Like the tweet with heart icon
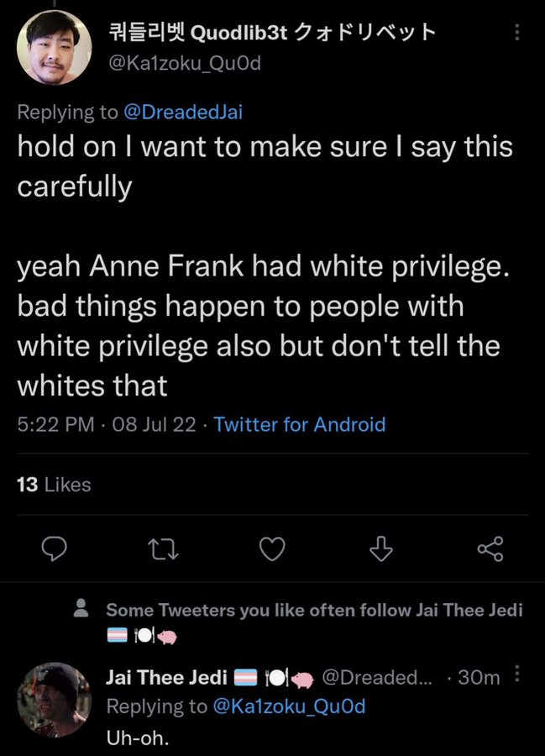545x756 pixels. [270, 549]
